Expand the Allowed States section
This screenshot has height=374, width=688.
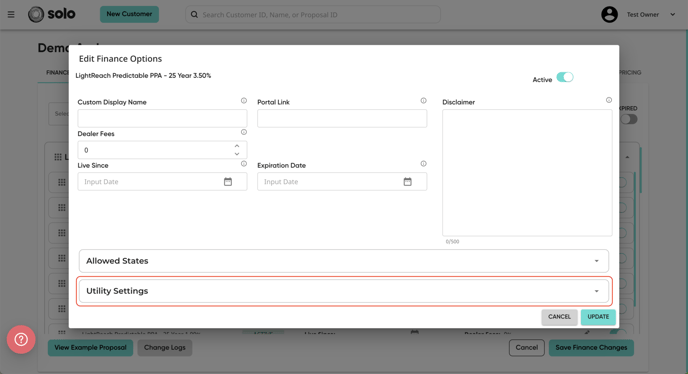click(344, 261)
